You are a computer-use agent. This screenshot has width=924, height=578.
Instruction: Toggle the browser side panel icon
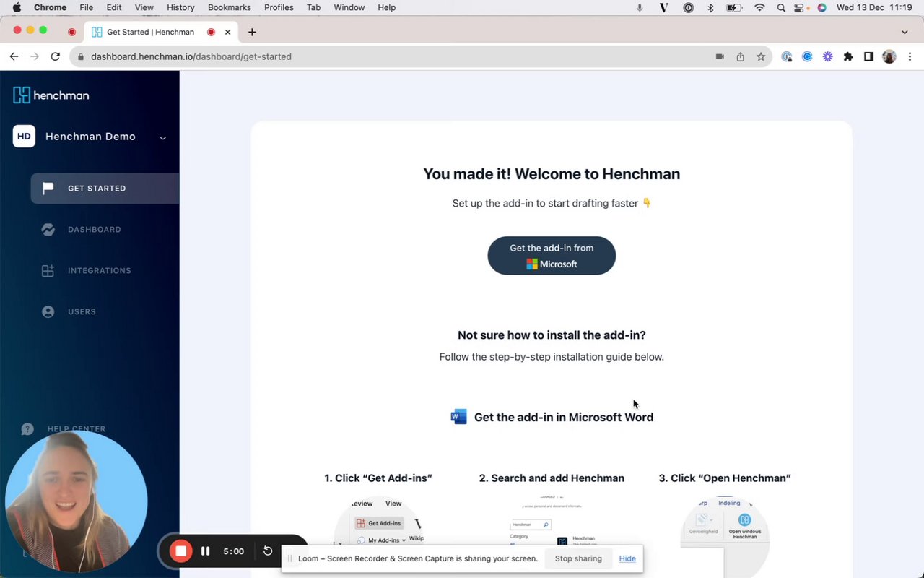tap(868, 56)
